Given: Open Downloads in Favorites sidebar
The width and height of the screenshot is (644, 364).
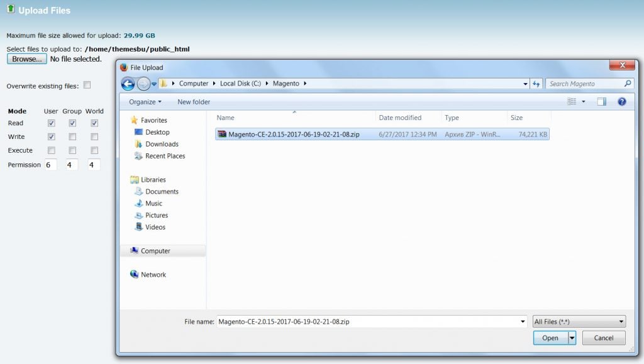Looking at the screenshot, I should pyautogui.click(x=162, y=144).
